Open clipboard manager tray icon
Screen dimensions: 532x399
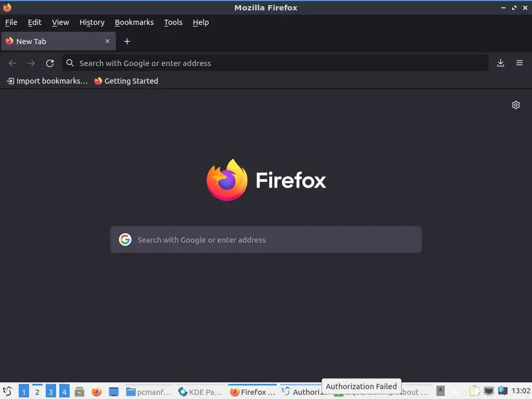click(x=475, y=391)
